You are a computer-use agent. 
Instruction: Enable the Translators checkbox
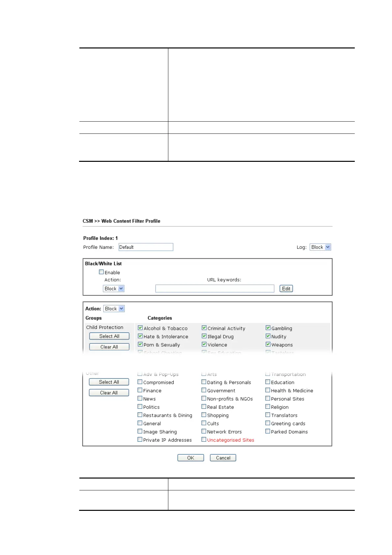268,415
